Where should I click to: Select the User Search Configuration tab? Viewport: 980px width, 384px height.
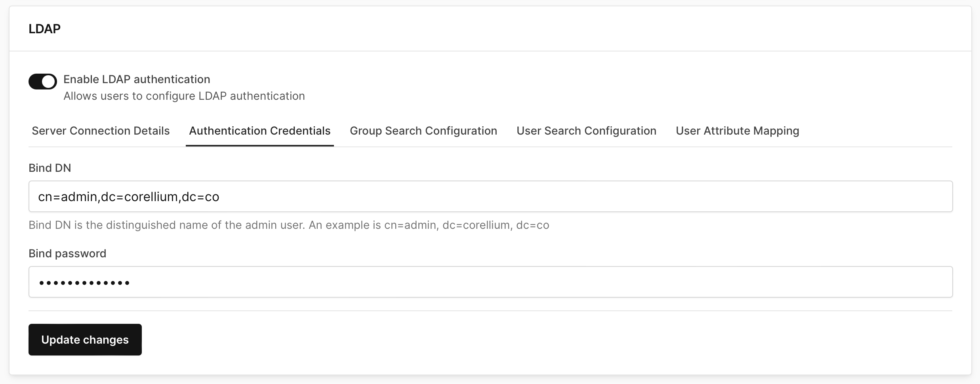tap(586, 131)
